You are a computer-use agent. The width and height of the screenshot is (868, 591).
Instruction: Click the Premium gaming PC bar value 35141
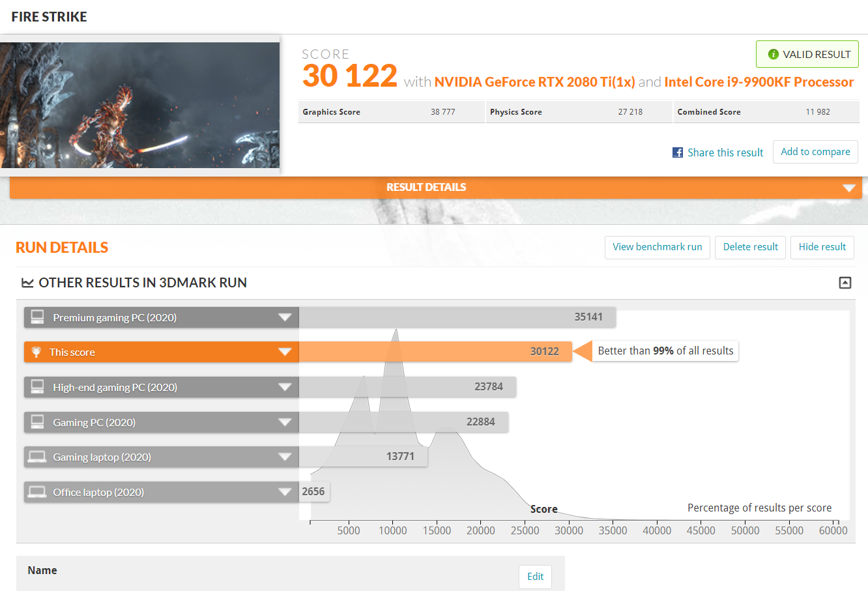point(588,317)
